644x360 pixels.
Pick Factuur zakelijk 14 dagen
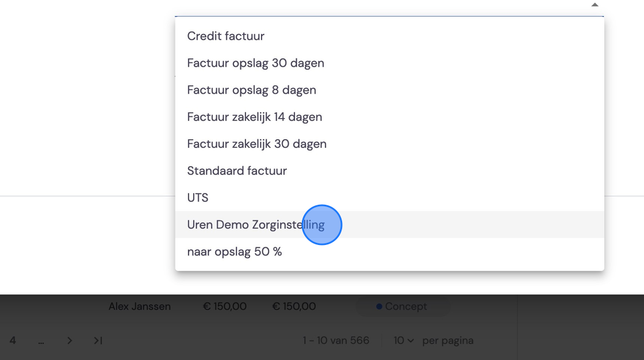point(389,117)
